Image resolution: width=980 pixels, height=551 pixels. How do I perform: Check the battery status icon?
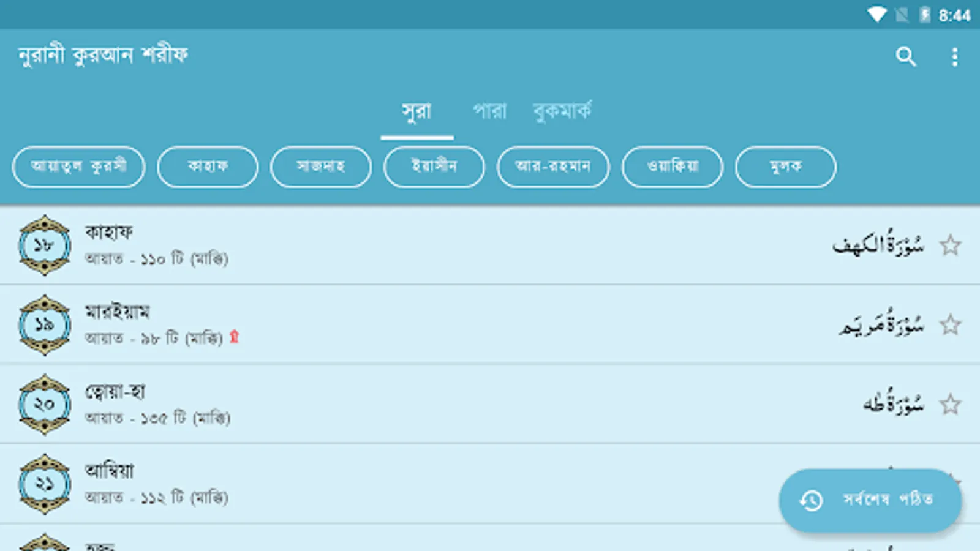coord(925,15)
